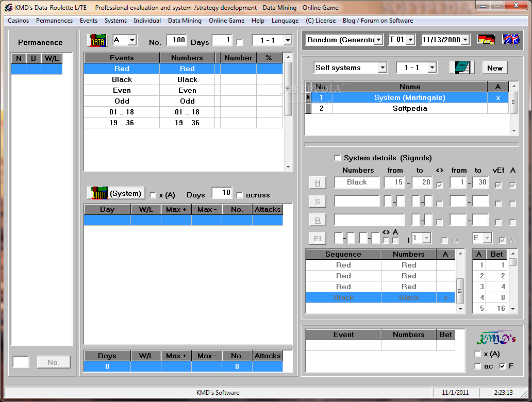
Task: Select the System (Martingale) row
Action: tap(410, 98)
